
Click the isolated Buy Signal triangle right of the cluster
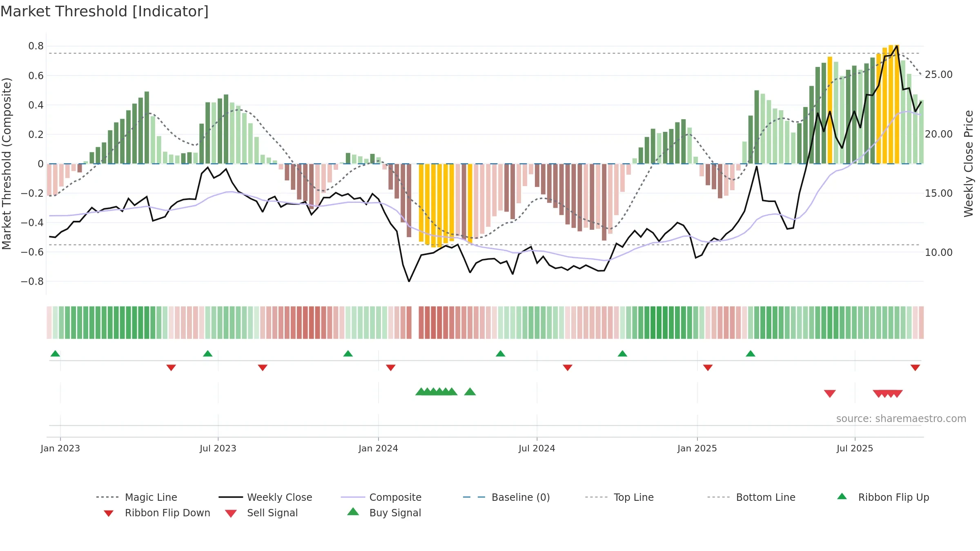470,391
